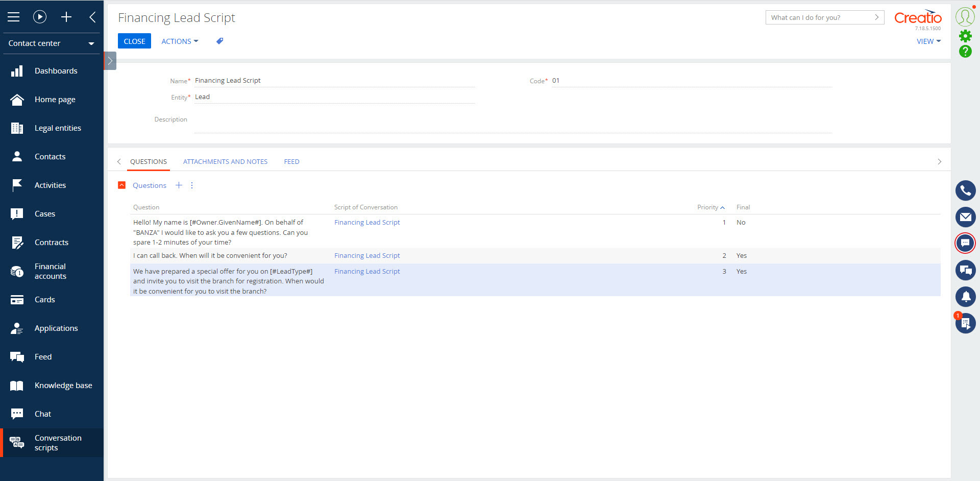Open Contracts section

tap(52, 243)
